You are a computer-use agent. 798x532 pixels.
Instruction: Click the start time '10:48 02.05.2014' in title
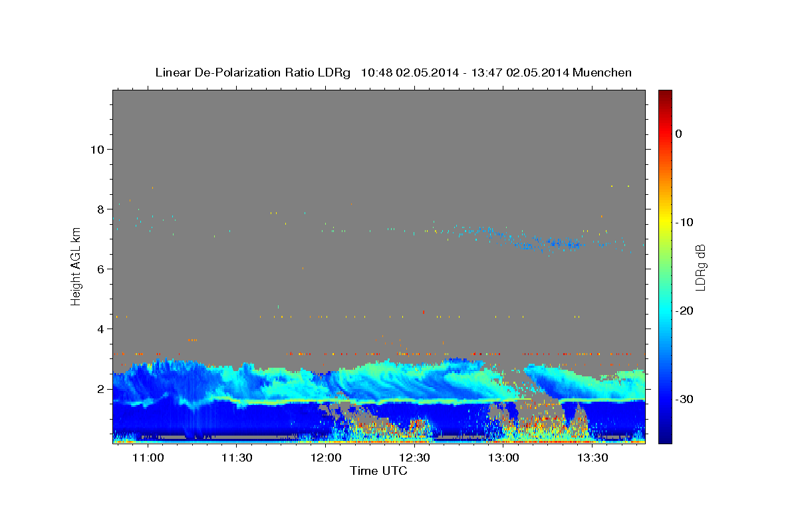(410, 72)
